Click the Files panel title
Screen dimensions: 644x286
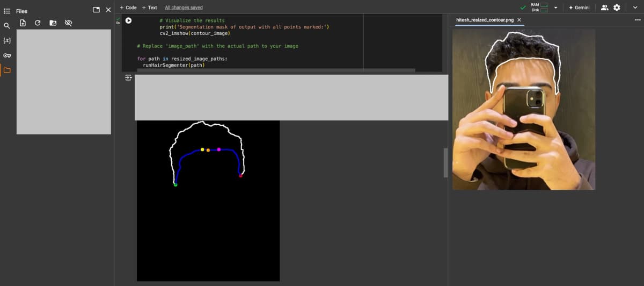click(21, 11)
